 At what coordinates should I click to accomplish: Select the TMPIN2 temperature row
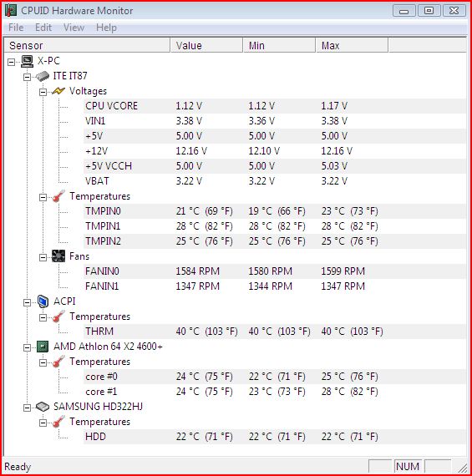pyautogui.click(x=275, y=241)
